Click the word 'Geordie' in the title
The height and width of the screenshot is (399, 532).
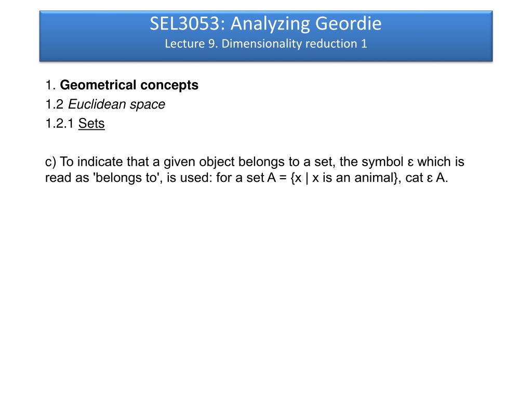[349, 23]
